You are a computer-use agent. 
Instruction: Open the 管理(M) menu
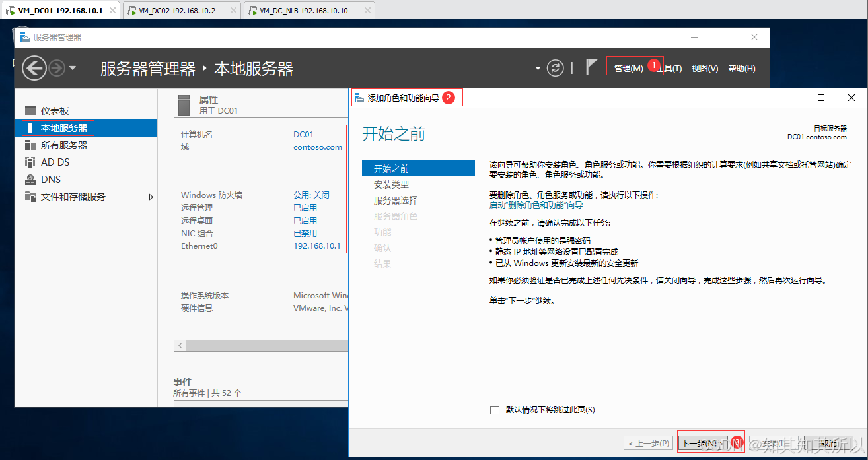(x=628, y=68)
